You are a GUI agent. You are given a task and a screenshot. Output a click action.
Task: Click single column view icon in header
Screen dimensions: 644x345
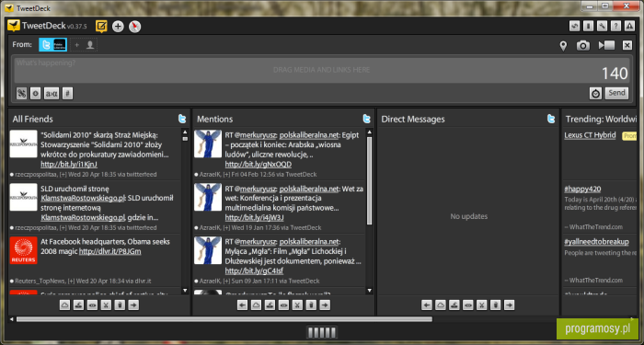(x=588, y=27)
